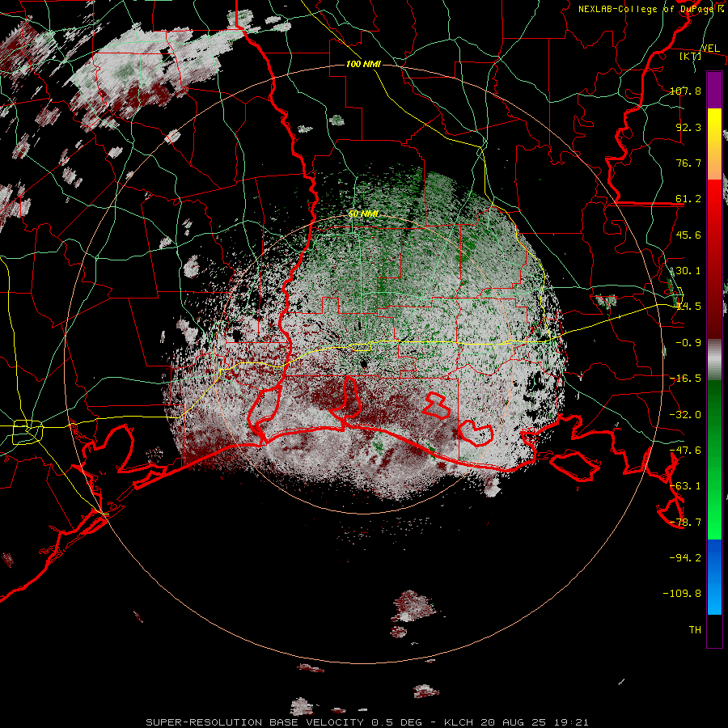The image size is (728, 728).
Task: Click the -94.2 velocity scale value
Action: 685,558
